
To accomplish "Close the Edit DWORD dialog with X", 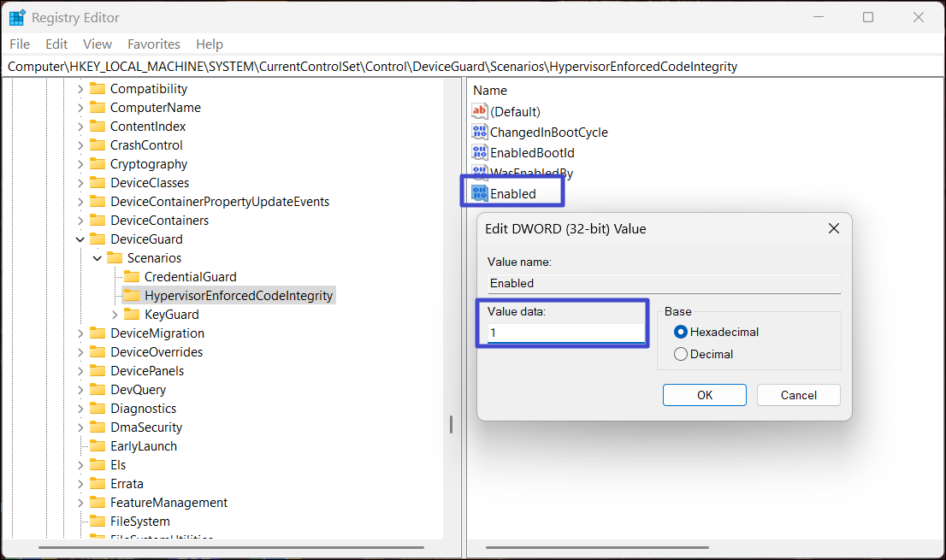I will click(833, 228).
